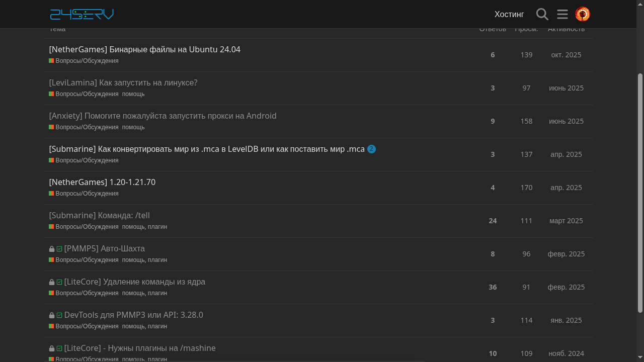Click the lock icon beside Авто-Шахта topic
The height and width of the screenshot is (362, 644).
(x=52, y=249)
